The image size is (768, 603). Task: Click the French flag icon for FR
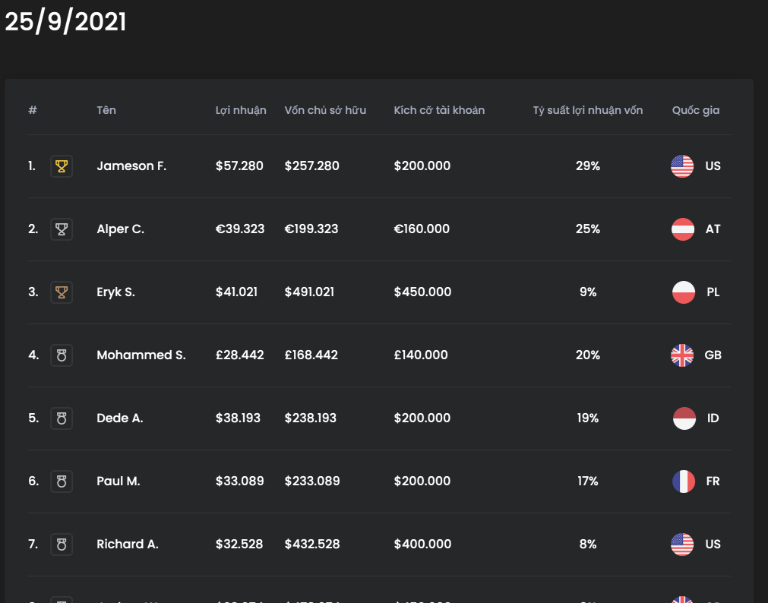tap(682, 481)
